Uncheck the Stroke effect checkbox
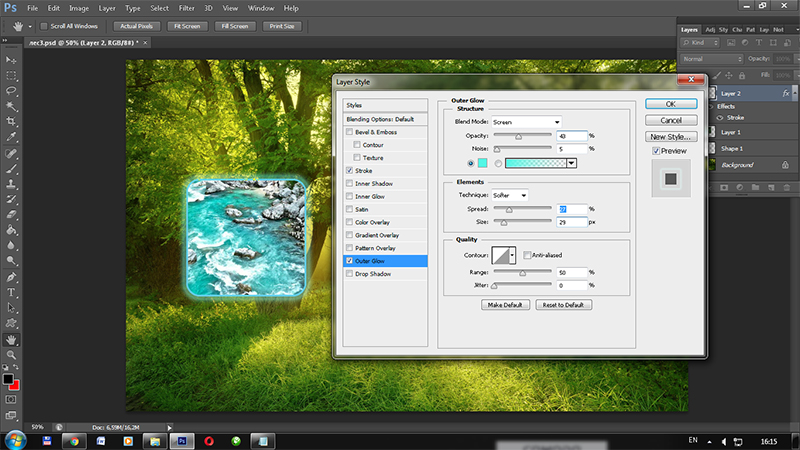 pyautogui.click(x=349, y=170)
